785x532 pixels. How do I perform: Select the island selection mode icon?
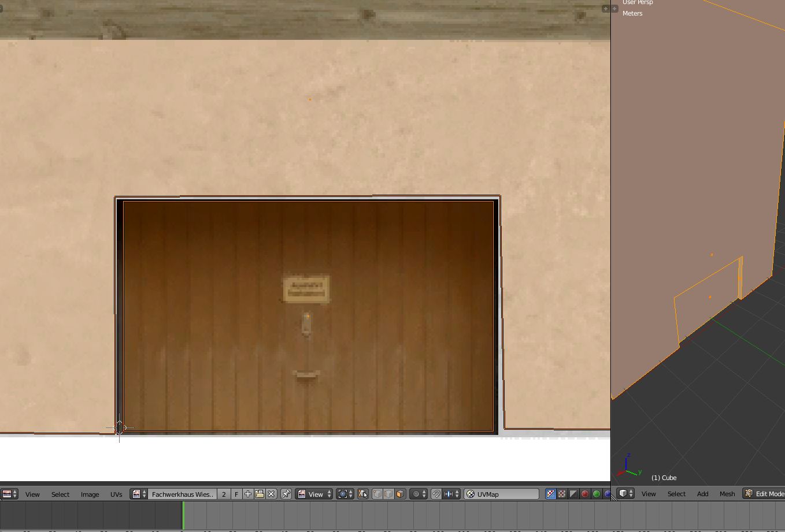[x=400, y=494]
